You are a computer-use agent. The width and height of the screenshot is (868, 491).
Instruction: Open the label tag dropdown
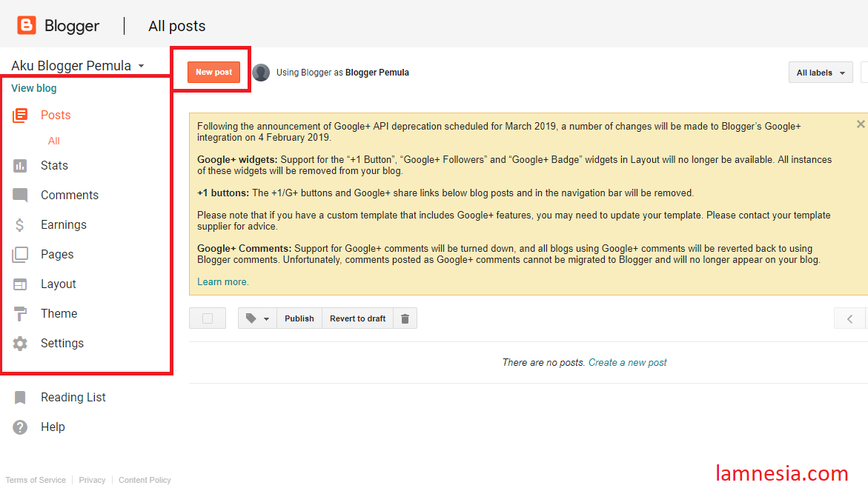pyautogui.click(x=257, y=318)
